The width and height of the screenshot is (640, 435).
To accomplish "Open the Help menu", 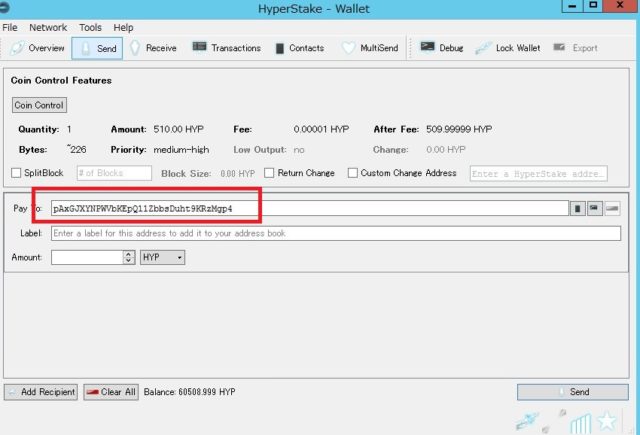I will 123,27.
